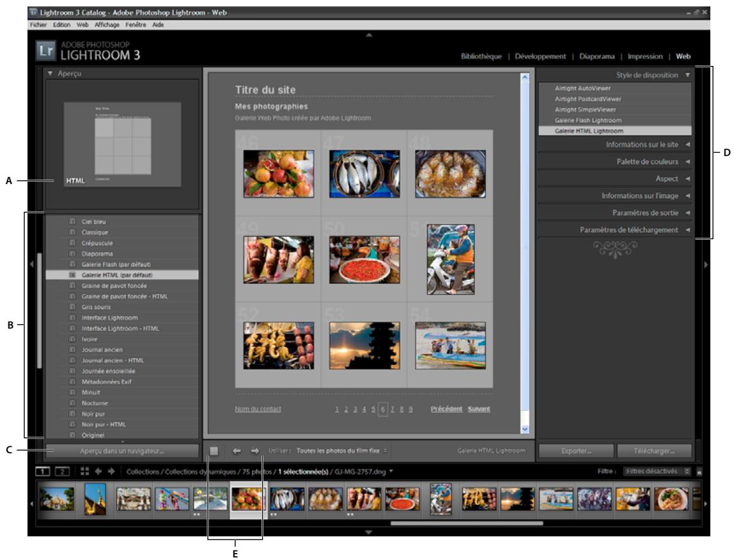Open grid view icon in filmstrip bar
The image size is (734, 560).
(85, 472)
